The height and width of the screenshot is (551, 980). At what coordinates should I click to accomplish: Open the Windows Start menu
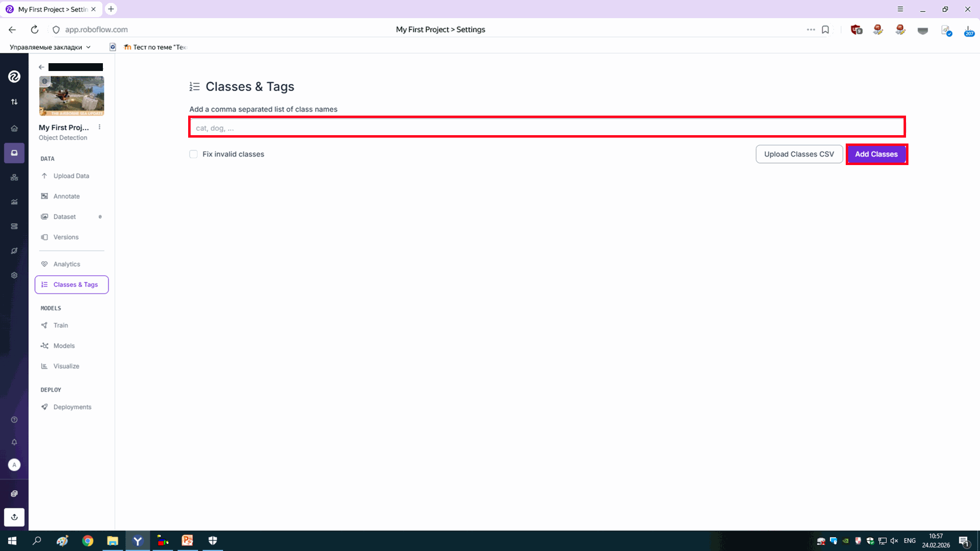[12, 541]
